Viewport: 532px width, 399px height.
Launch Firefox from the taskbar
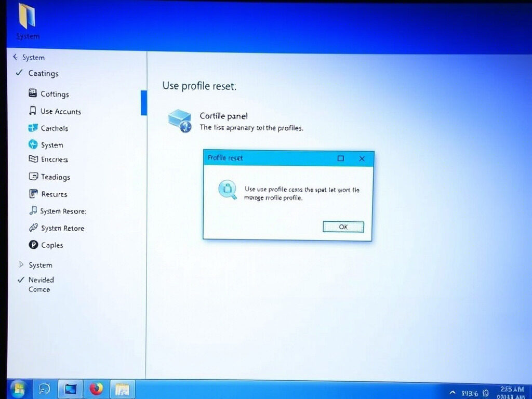point(96,388)
